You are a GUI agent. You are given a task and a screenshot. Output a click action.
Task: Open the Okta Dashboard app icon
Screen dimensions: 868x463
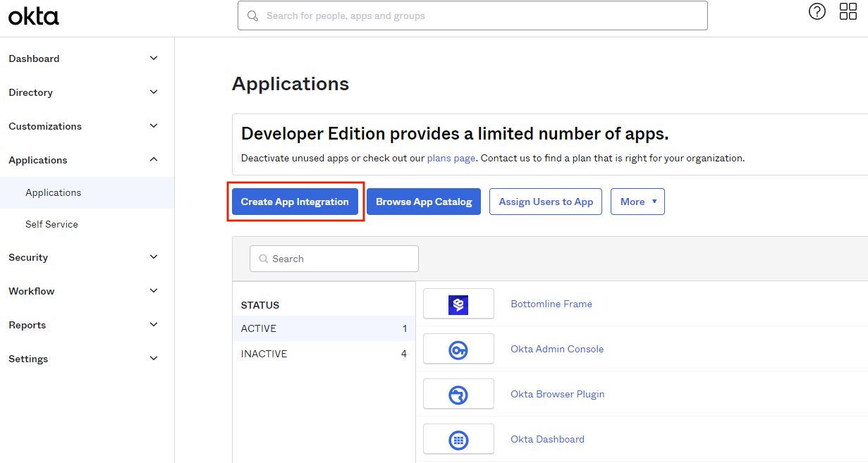[x=458, y=438]
